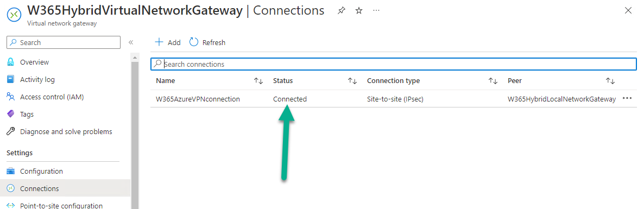The height and width of the screenshot is (209, 644).
Task: Open W365AzureVPNconnection entry
Action: point(198,99)
